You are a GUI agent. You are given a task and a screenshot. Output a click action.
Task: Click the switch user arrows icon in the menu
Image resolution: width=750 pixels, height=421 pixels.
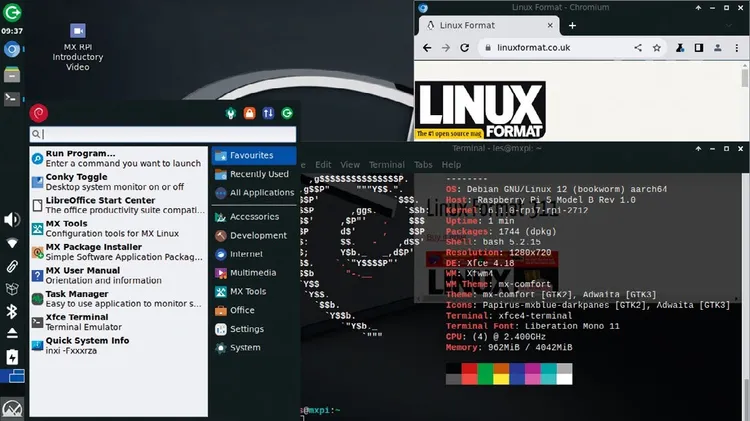268,113
